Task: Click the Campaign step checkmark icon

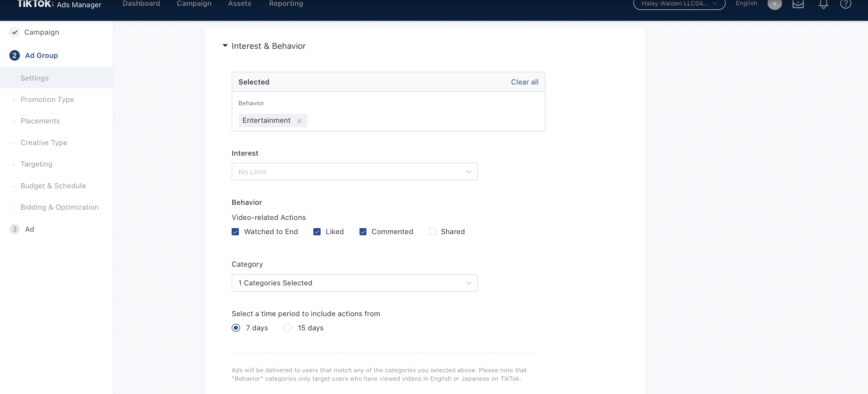Action: [x=14, y=32]
